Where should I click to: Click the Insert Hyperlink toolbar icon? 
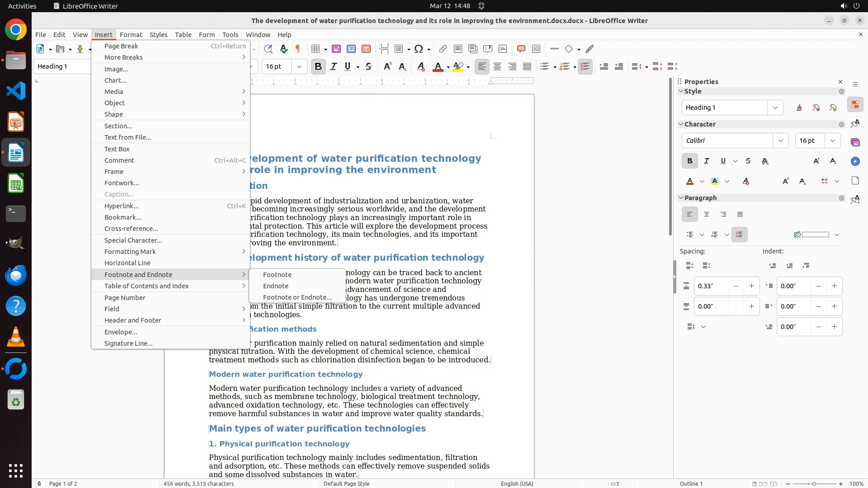pos(443,49)
